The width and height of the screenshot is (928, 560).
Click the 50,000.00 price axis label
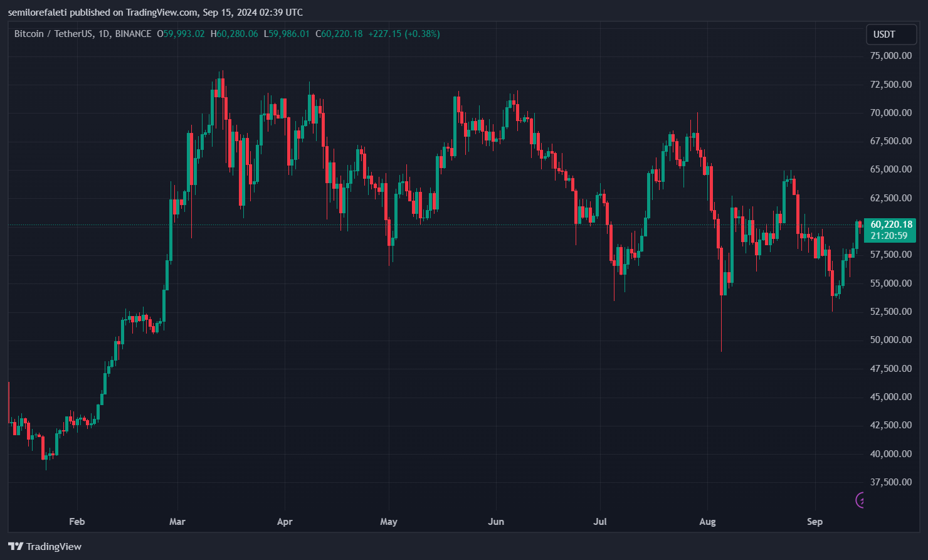coord(891,340)
